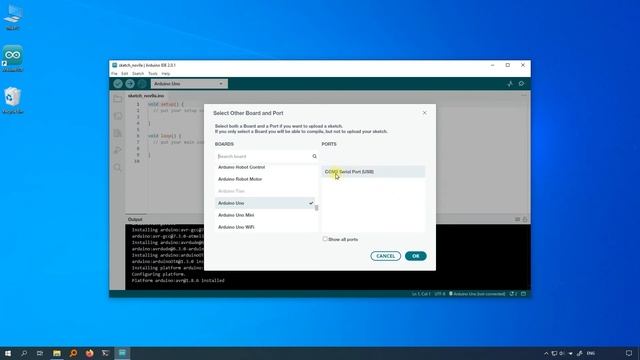
Task: Open Task View from the taskbar
Action: (40, 353)
